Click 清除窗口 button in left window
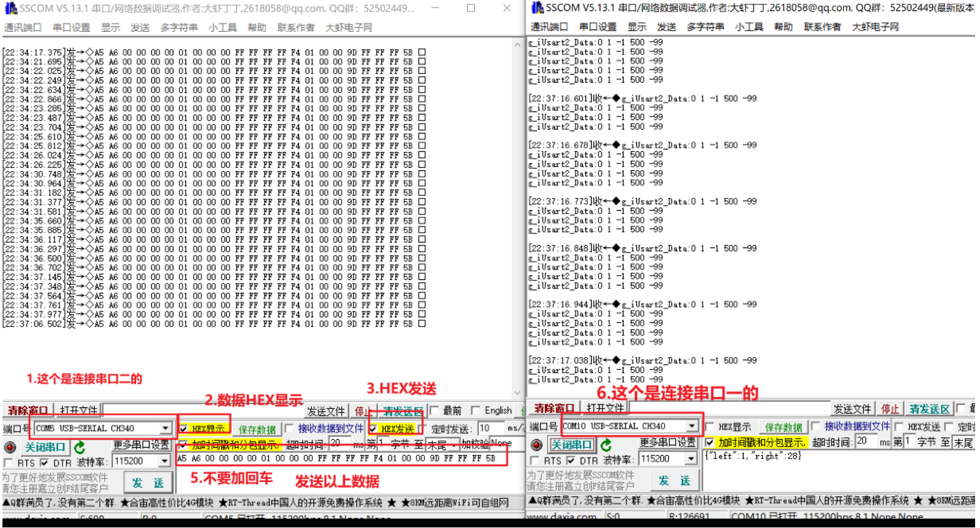 [28, 410]
